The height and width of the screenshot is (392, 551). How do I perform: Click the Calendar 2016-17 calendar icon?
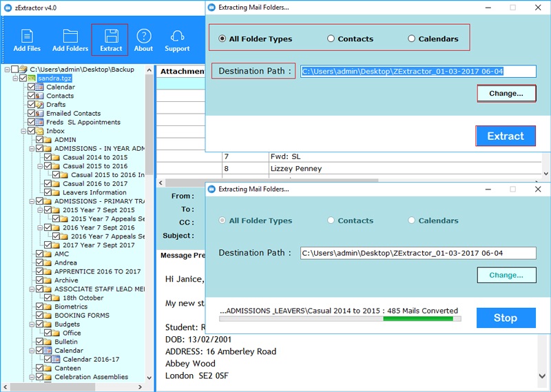pos(56,360)
